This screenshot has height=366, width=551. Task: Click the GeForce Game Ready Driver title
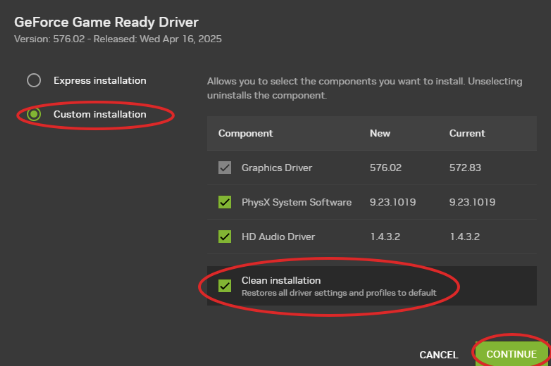tap(106, 22)
